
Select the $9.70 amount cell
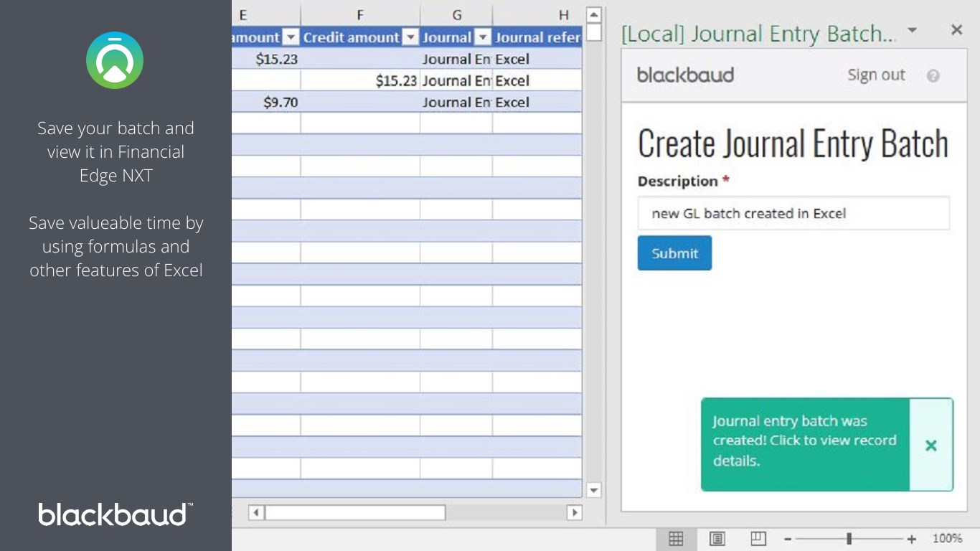(266, 102)
